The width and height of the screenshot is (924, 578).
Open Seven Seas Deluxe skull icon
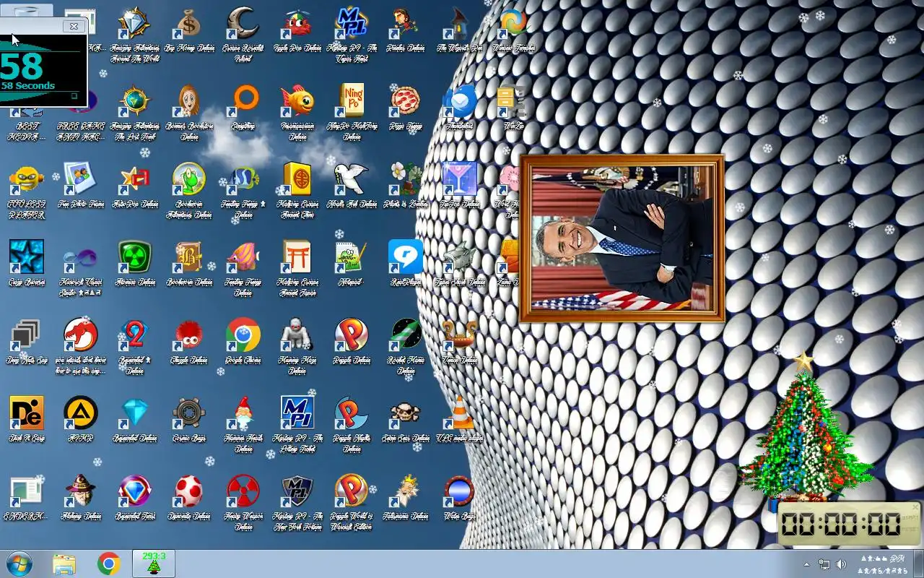[x=406, y=413]
